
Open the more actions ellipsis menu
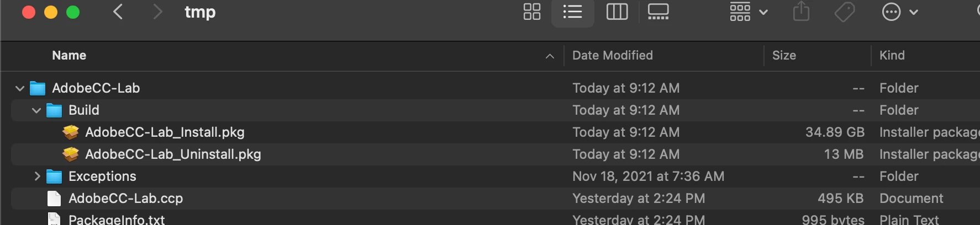tap(900, 12)
